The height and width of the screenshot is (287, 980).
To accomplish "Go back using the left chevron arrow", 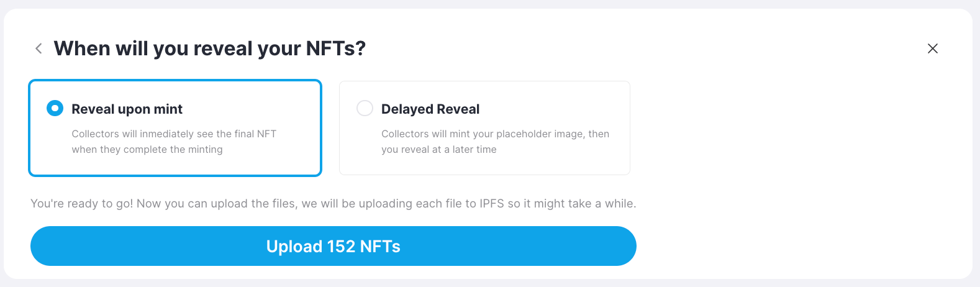I will [x=39, y=48].
